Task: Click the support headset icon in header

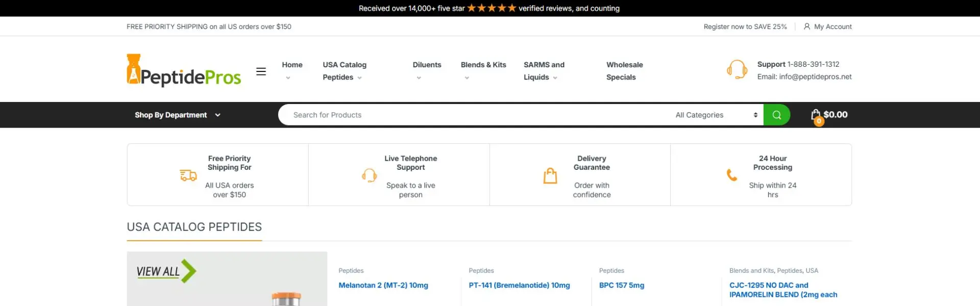Action: click(737, 70)
